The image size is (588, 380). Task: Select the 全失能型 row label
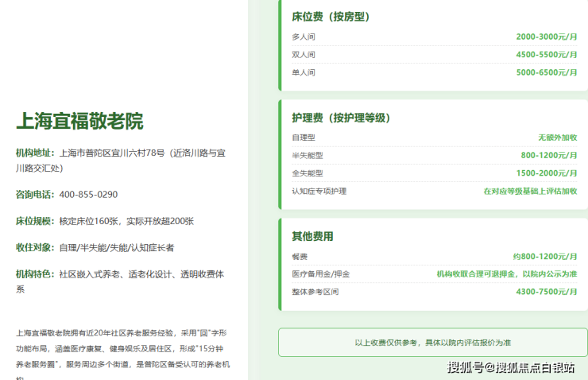click(308, 173)
